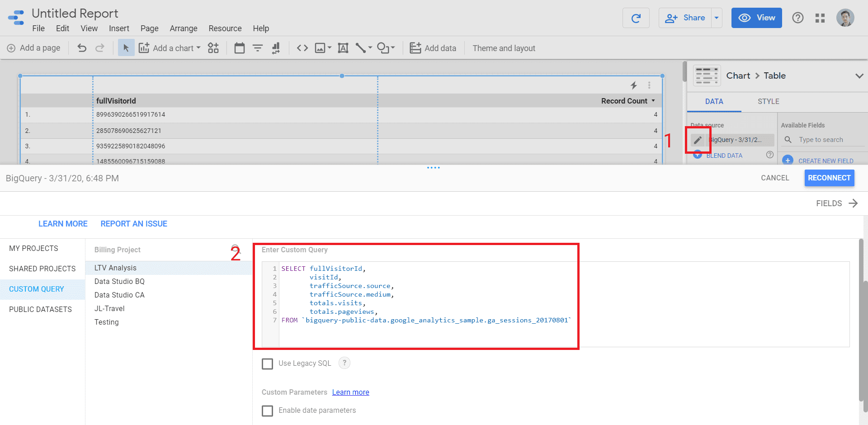Image resolution: width=868 pixels, height=425 pixels.
Task: Select PUBLIC DATASETS option
Action: click(x=40, y=310)
